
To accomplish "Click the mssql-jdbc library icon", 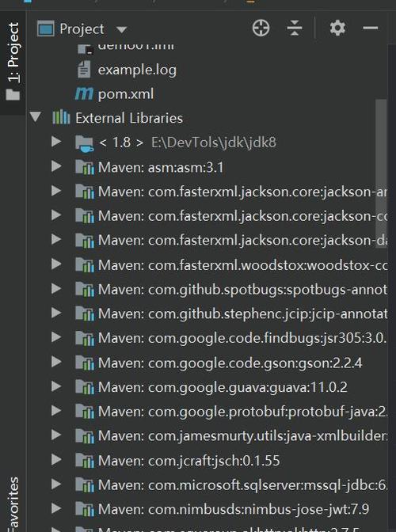I will pos(84,484).
